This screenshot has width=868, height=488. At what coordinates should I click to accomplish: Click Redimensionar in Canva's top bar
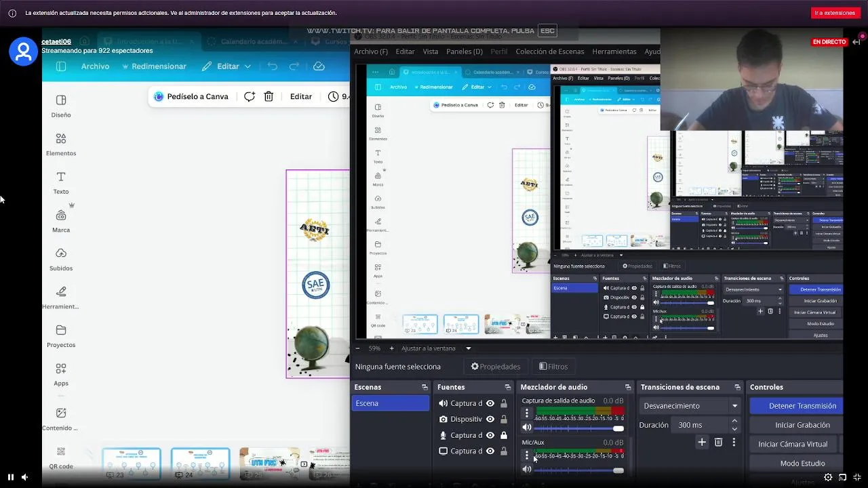pos(154,66)
